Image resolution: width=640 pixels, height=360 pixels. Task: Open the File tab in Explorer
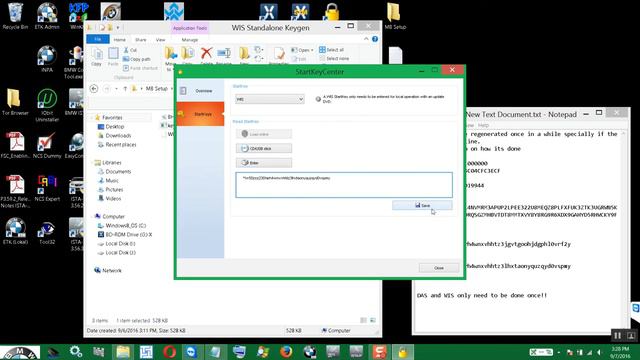98,39
